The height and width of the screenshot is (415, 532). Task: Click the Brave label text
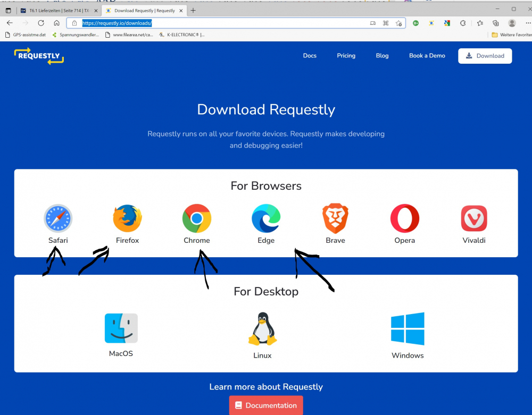(x=335, y=240)
